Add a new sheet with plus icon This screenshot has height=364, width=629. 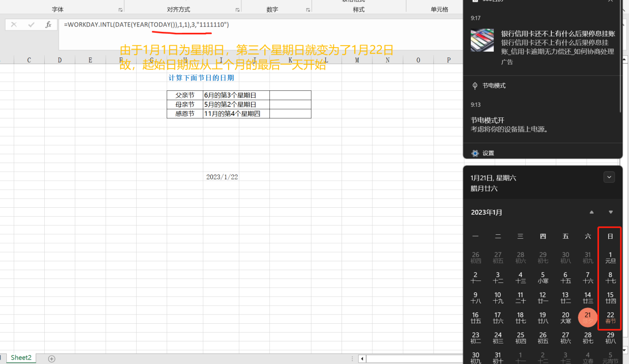(52, 359)
